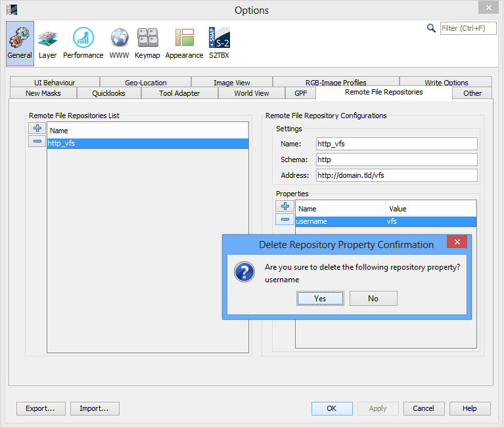Viewport: 504px width, 428px height.
Task: Open the WWW options category
Action: [119, 43]
